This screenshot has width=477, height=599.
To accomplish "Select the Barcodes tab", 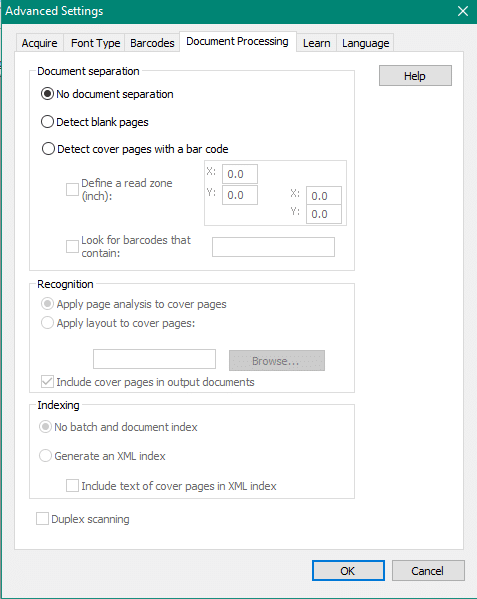I will pos(152,43).
